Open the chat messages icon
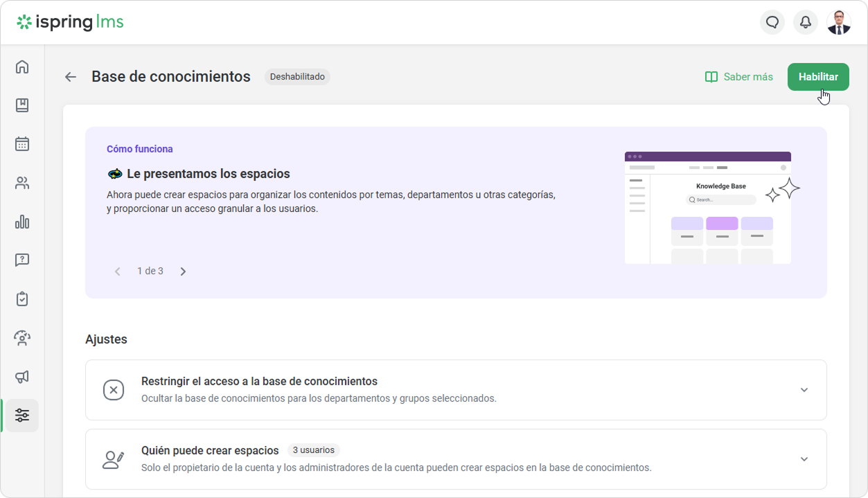The height and width of the screenshot is (498, 868). point(772,22)
